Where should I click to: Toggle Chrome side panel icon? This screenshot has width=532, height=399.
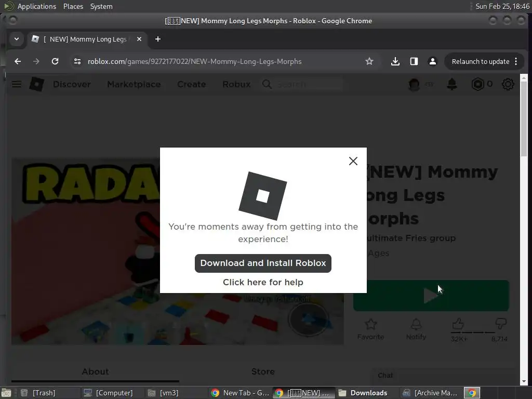click(x=414, y=61)
